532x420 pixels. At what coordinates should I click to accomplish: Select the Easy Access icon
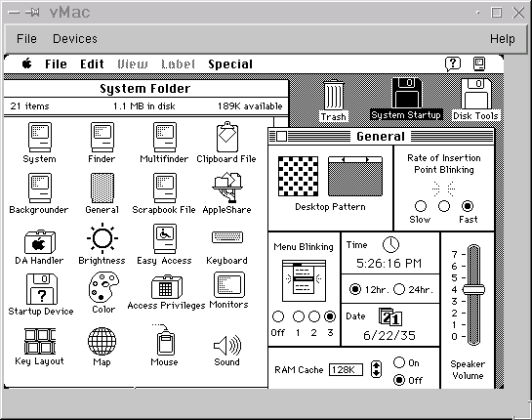tap(165, 238)
